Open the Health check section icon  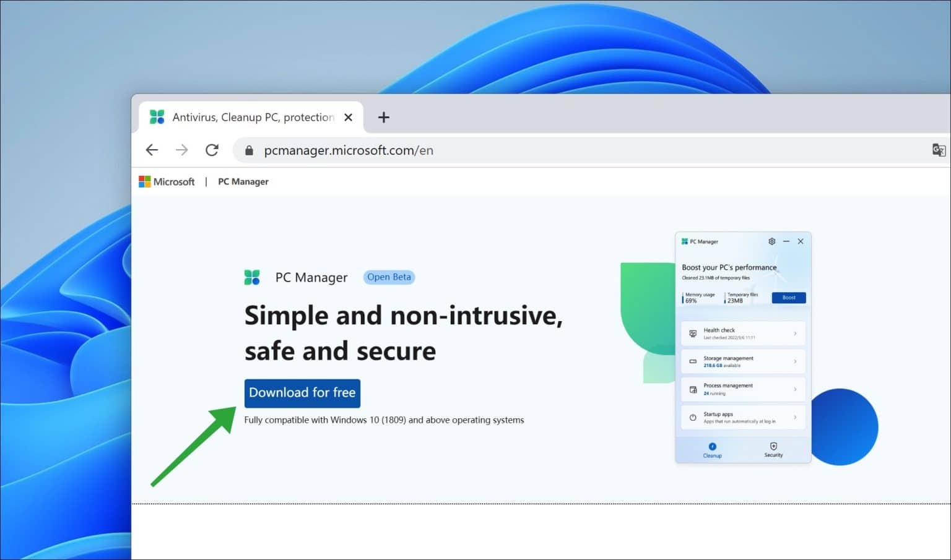tap(693, 332)
